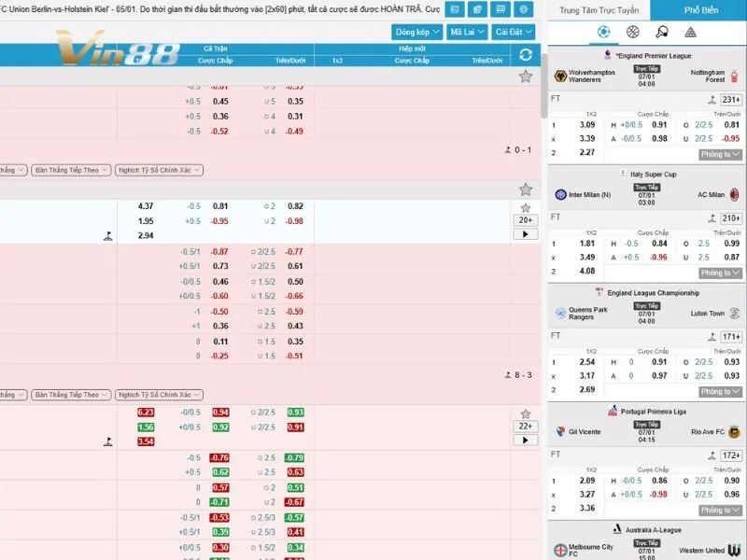The image size is (747, 560).
Task: Select the table tennis paddle icon
Action: point(662,32)
